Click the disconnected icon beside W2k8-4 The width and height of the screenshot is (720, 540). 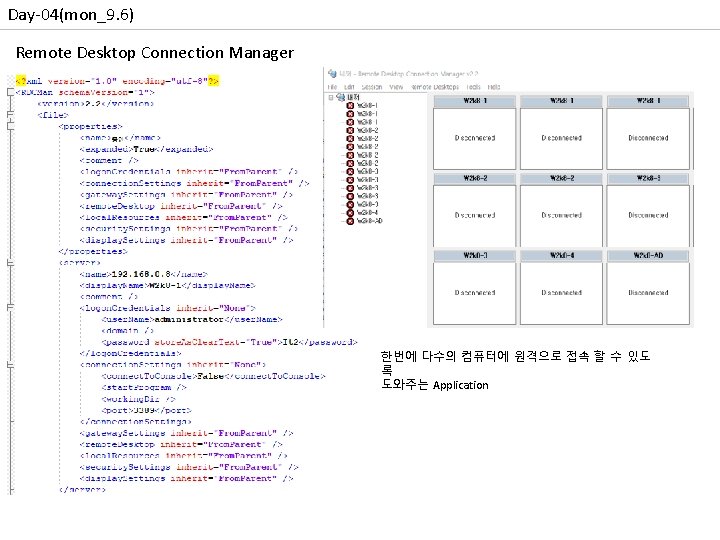(350, 213)
